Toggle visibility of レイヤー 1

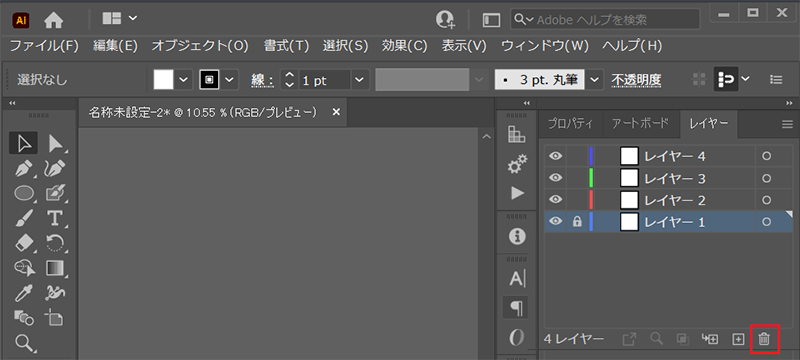click(556, 221)
